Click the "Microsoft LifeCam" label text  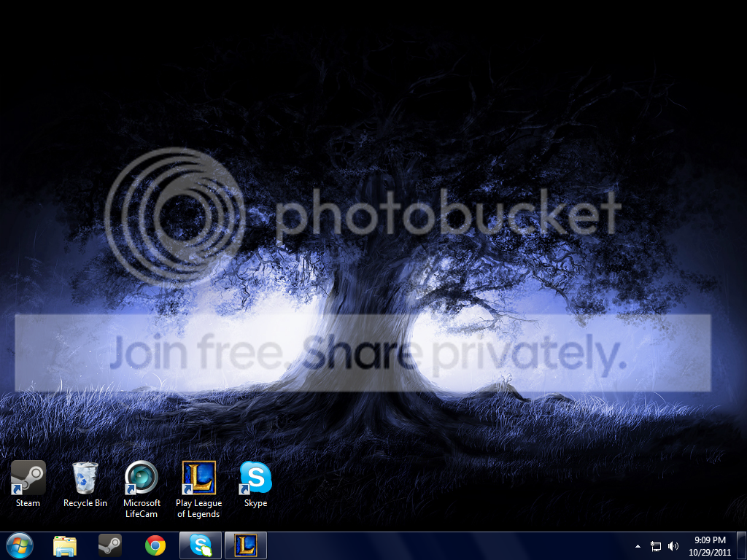(x=142, y=508)
